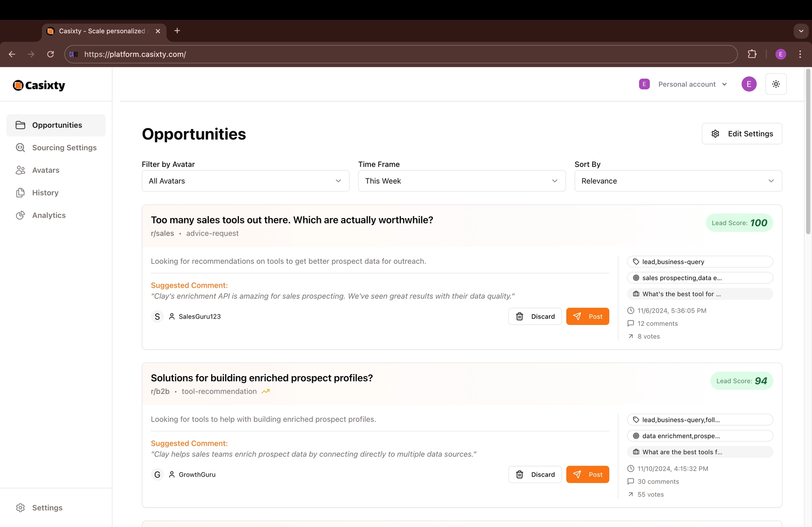This screenshot has height=527, width=812.
Task: Click the sales prospecting,data e... keyword chip
Action: click(x=700, y=278)
